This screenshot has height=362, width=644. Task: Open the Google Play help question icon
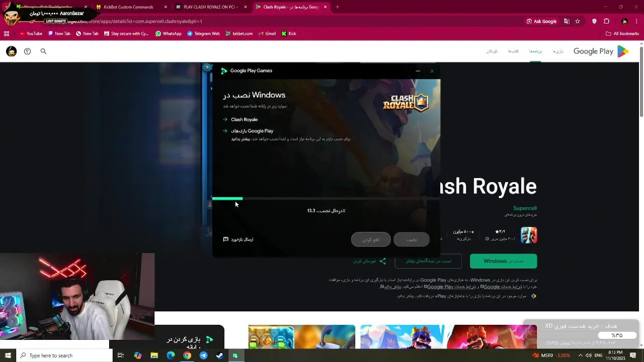(x=27, y=51)
